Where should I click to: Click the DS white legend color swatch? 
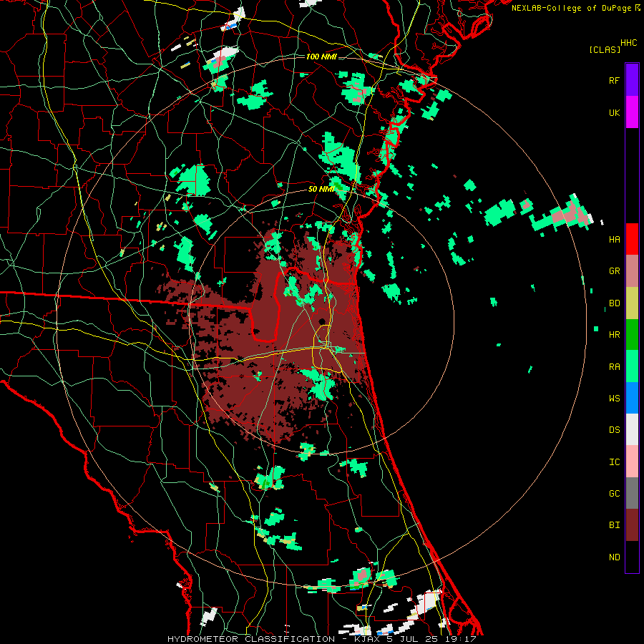point(632,429)
